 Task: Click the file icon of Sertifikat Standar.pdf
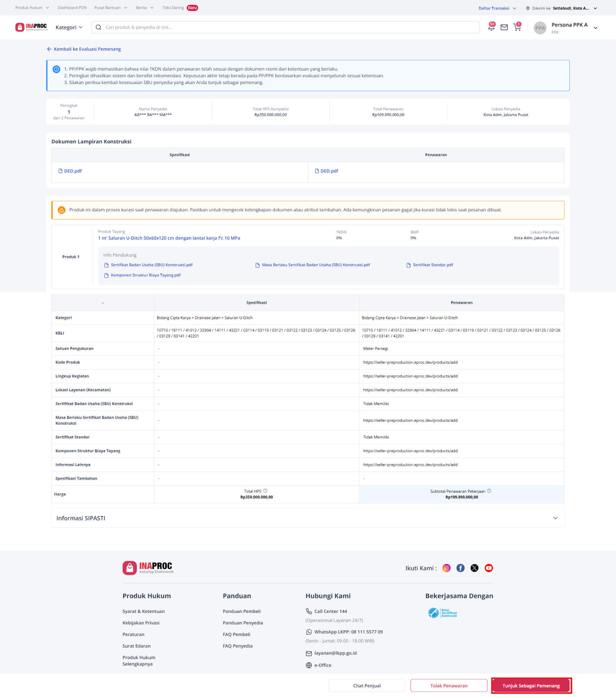coord(409,265)
